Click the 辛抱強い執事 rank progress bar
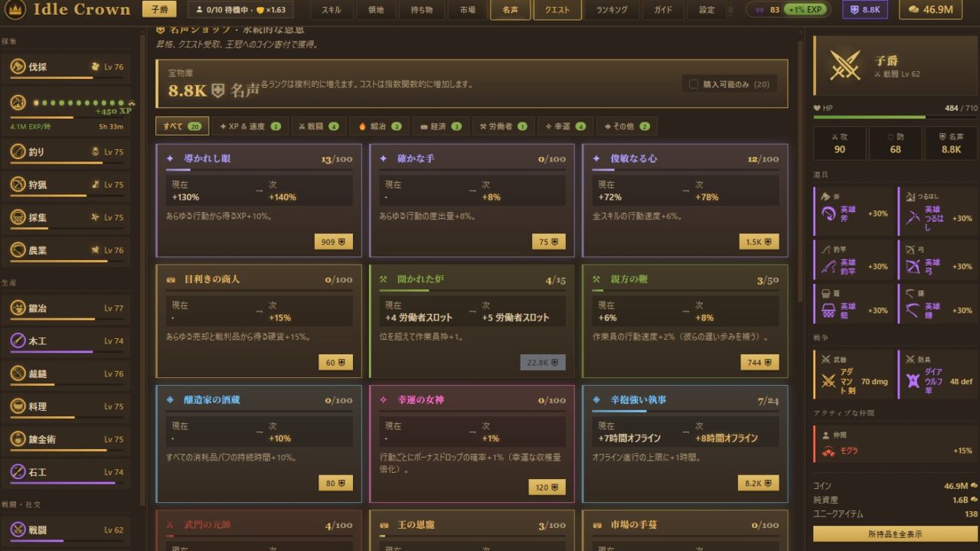 (x=685, y=411)
